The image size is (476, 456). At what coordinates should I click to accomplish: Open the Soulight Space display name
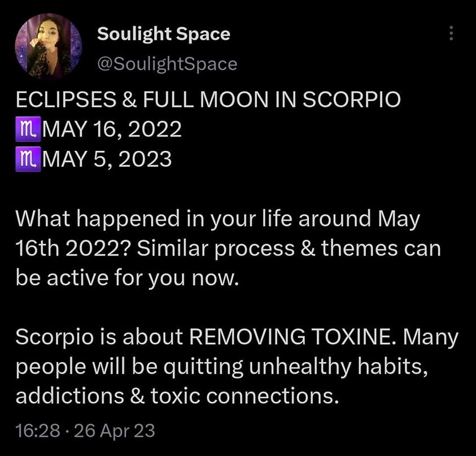tap(164, 34)
